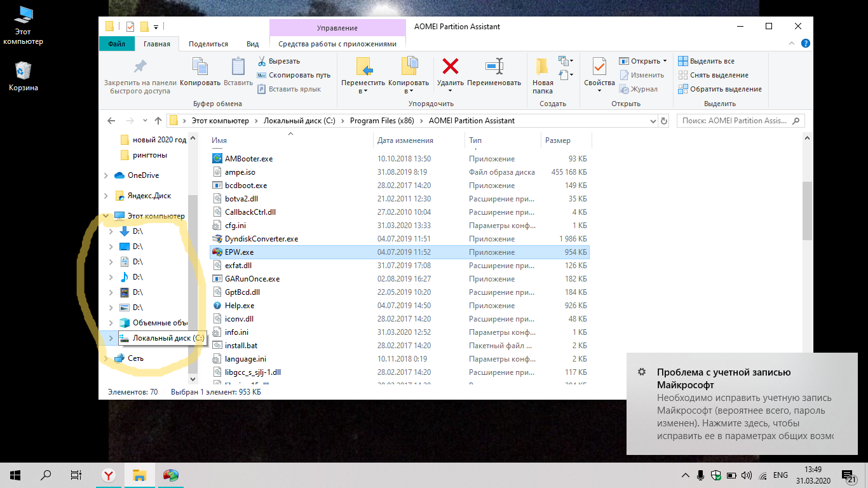This screenshot has height=488, width=868.
Task: Click the Back navigation arrow
Action: 112,121
